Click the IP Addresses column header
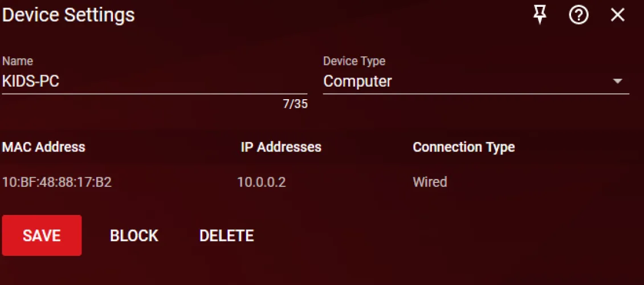This screenshot has width=644, height=285. (x=281, y=147)
